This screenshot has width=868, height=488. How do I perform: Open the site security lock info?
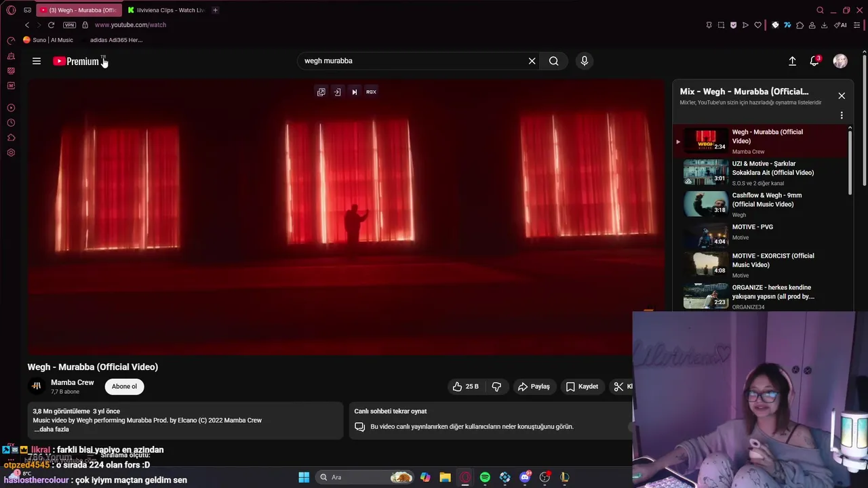point(85,25)
